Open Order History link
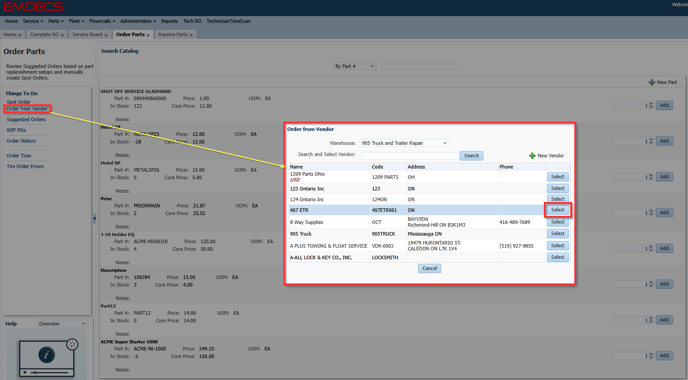Viewport: 688px width, 380px height. coord(21,141)
